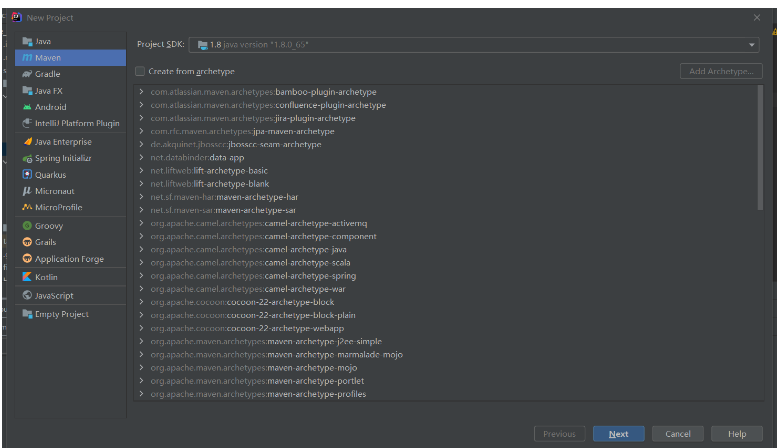Viewport: 777px width, 448px height.
Task: Select lift-archetype-blank row
Action: coord(445,184)
